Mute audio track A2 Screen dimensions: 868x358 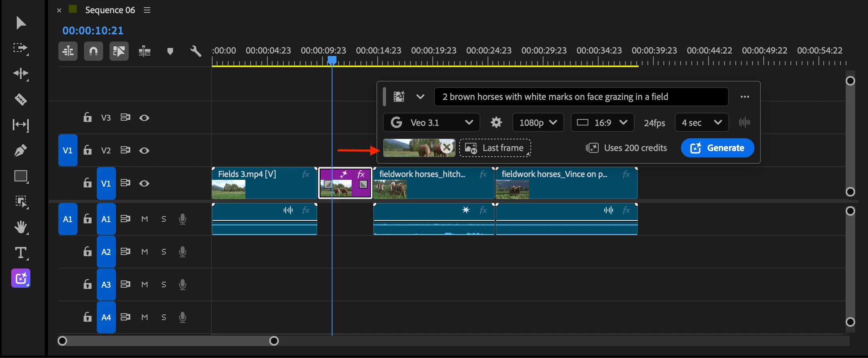tap(145, 252)
